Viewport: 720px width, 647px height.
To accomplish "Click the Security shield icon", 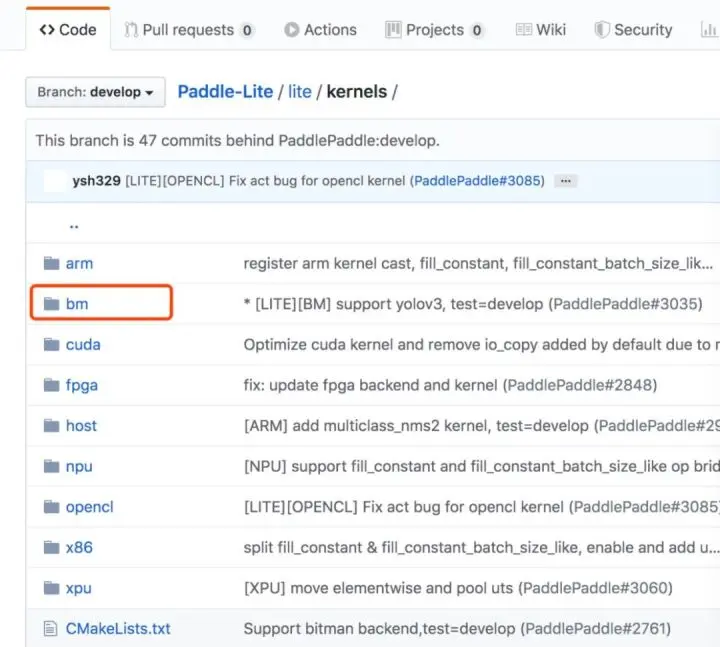I will click(x=602, y=30).
